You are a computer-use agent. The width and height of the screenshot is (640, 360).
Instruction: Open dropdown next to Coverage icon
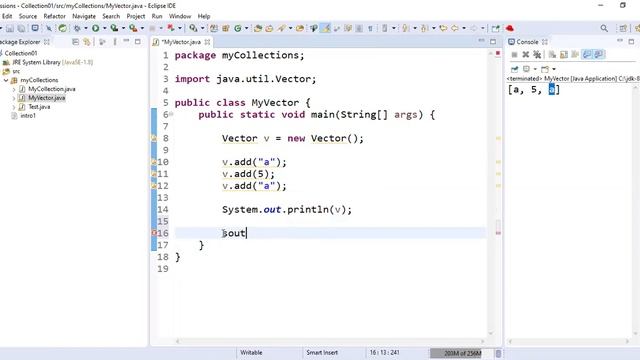point(123,28)
